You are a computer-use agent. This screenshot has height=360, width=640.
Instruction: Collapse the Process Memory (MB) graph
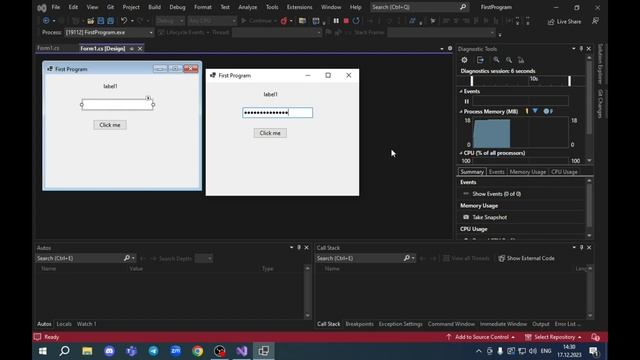[x=461, y=111]
